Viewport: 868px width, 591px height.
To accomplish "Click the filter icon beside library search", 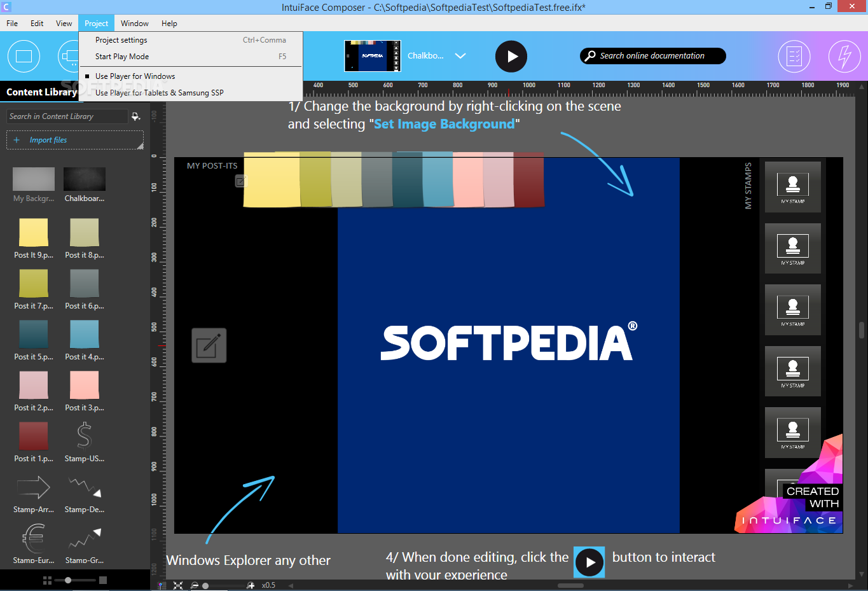I will 135,116.
